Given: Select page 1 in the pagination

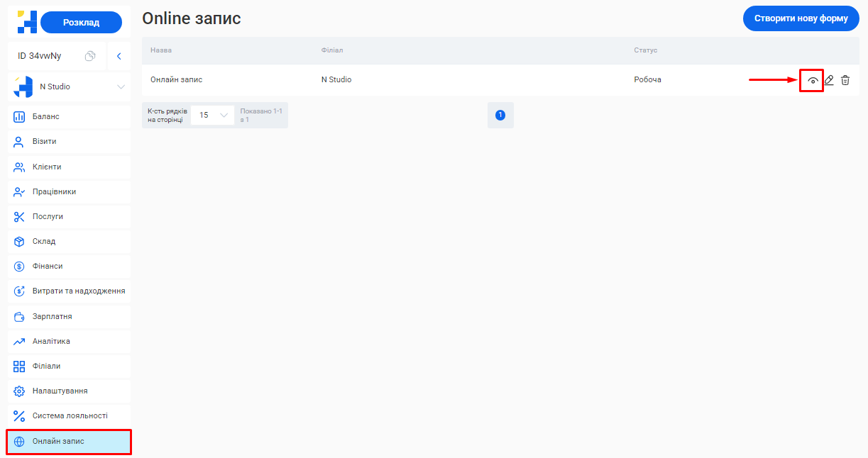Looking at the screenshot, I should (500, 115).
